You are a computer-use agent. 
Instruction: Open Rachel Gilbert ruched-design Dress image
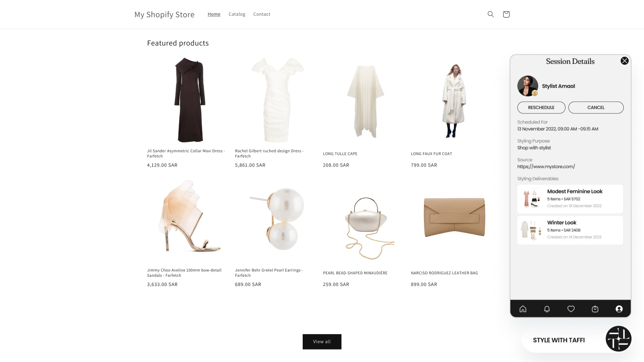278,100
